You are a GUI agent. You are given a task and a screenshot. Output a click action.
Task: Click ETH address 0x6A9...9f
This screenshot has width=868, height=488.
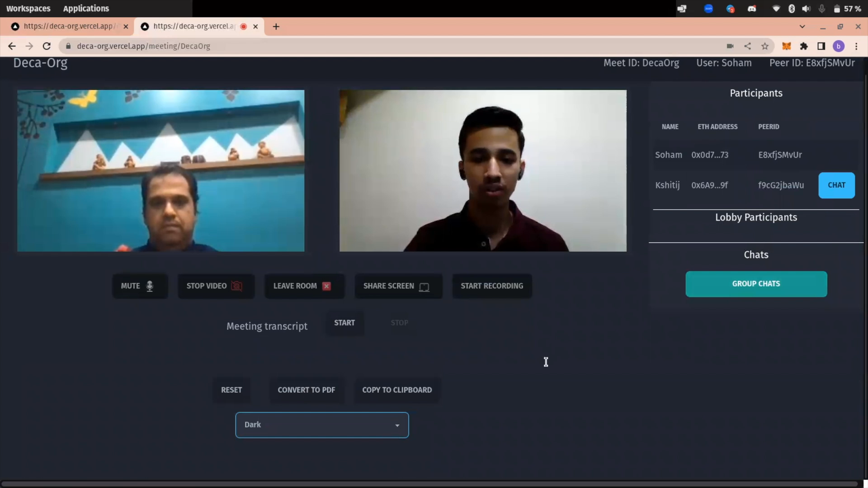[x=709, y=185]
